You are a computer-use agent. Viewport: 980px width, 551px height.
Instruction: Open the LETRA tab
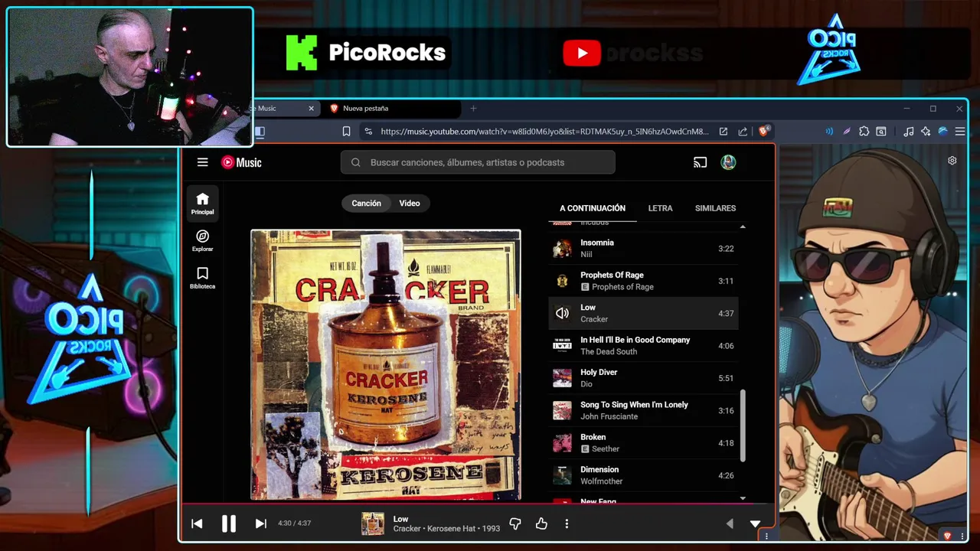point(661,208)
